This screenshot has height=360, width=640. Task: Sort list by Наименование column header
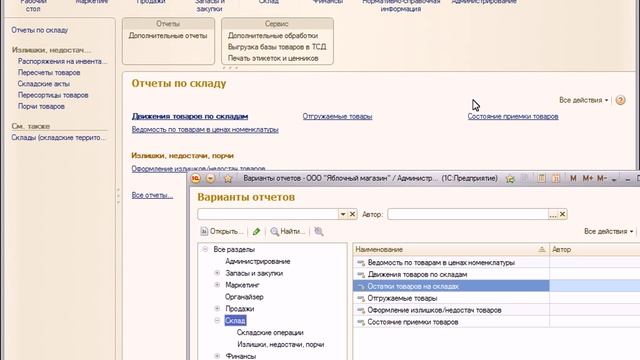click(451, 249)
